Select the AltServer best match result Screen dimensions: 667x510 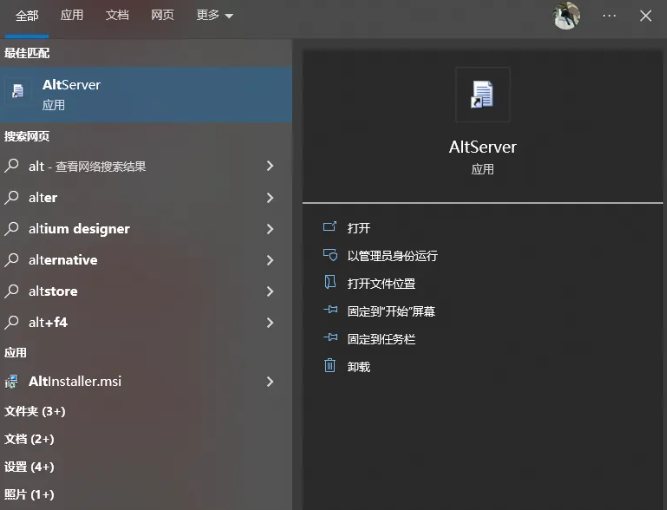click(x=146, y=94)
